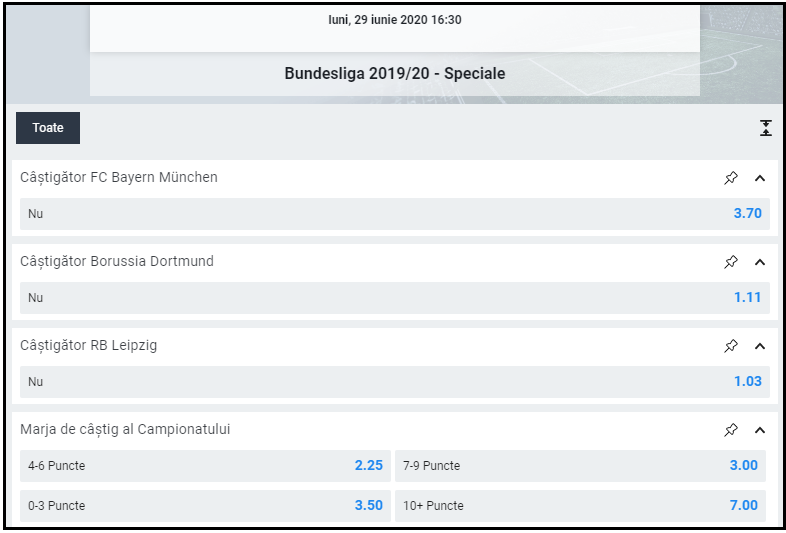Choose 4-6 Puncte at odds 2.25

pyautogui.click(x=205, y=466)
